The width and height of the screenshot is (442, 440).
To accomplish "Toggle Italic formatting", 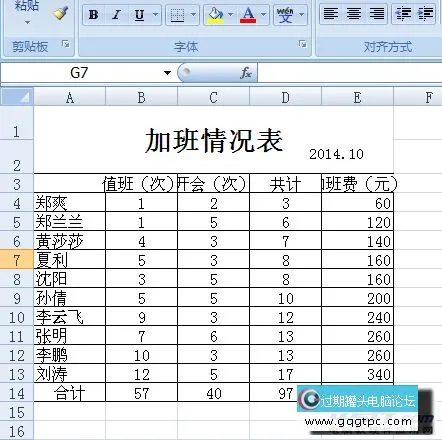I will (116, 15).
